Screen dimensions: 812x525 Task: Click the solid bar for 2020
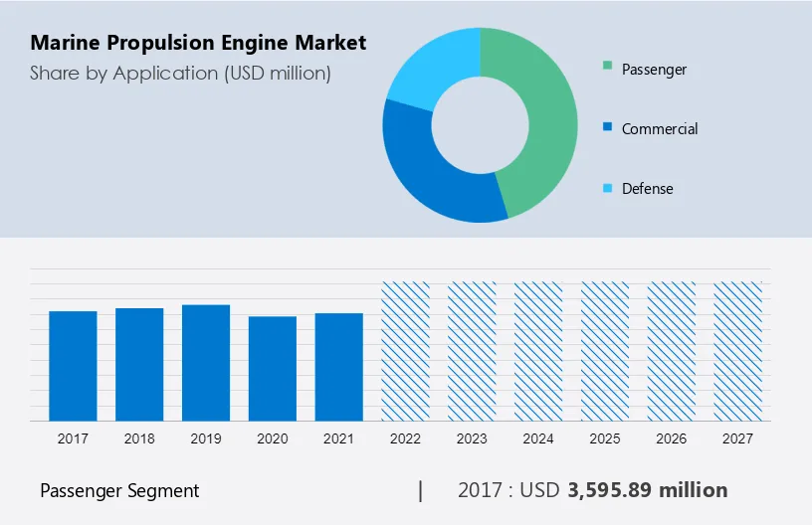273,369
